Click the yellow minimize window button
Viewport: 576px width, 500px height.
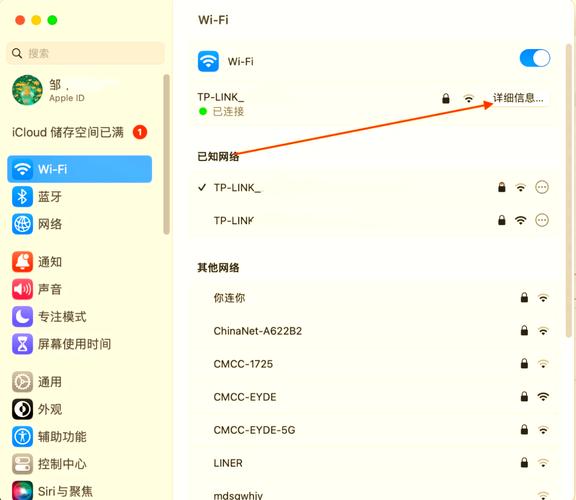coord(36,20)
